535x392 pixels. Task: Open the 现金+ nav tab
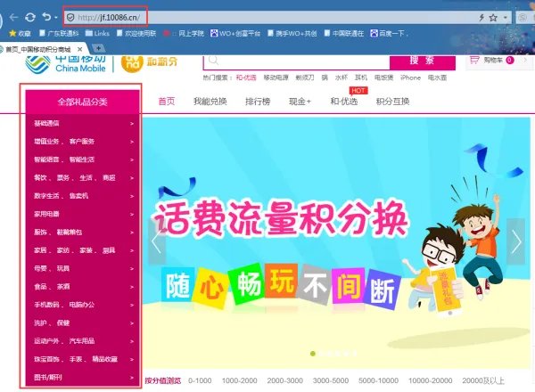coord(300,102)
